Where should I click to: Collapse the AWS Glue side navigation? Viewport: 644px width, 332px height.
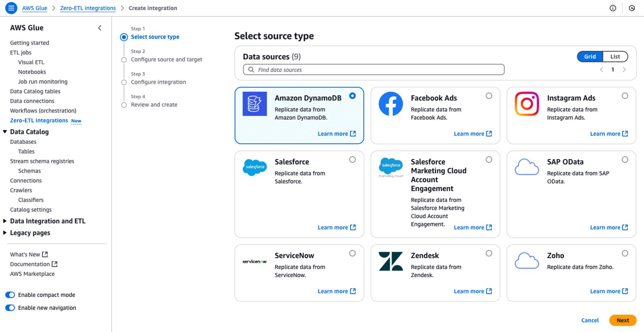tap(100, 28)
